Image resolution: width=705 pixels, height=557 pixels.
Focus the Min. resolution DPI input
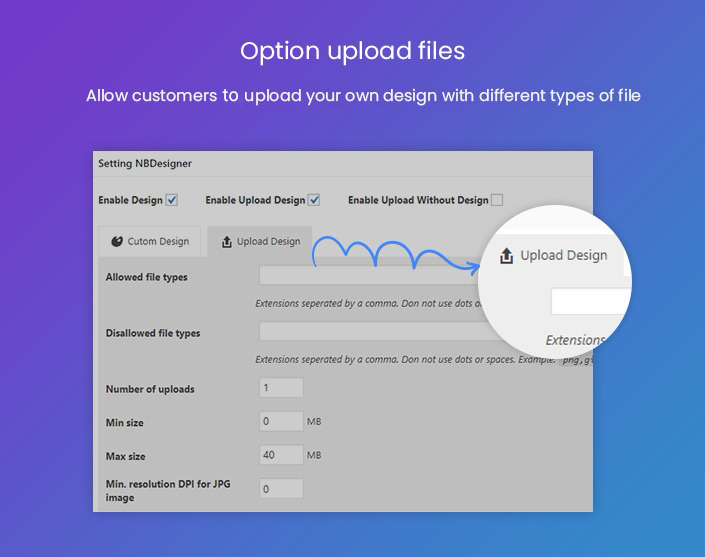(x=280, y=489)
